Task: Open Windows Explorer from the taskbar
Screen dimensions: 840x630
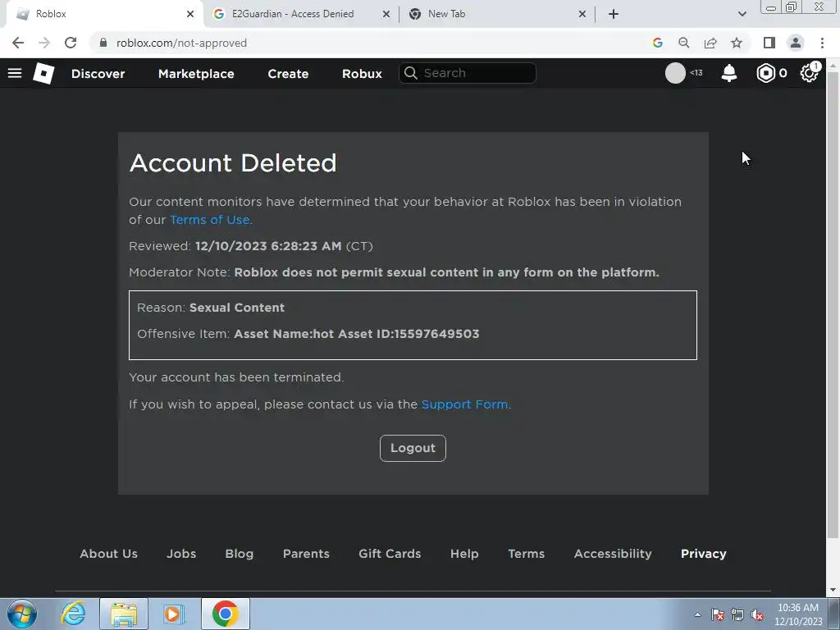Action: tap(124, 614)
